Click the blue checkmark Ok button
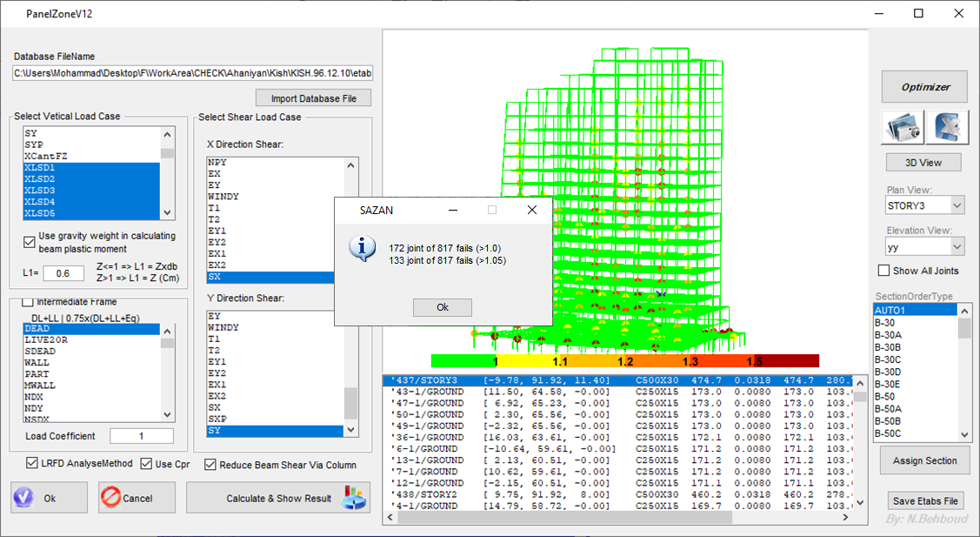The image size is (980, 537). (x=49, y=498)
